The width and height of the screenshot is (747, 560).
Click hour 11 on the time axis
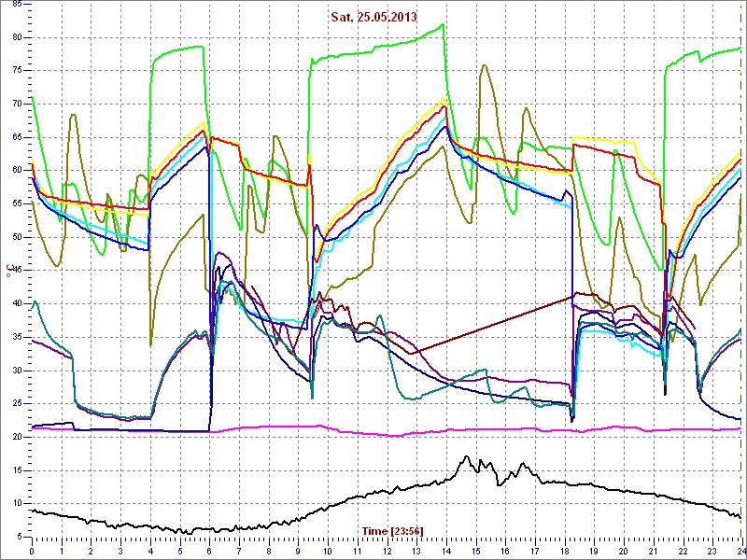357,551
